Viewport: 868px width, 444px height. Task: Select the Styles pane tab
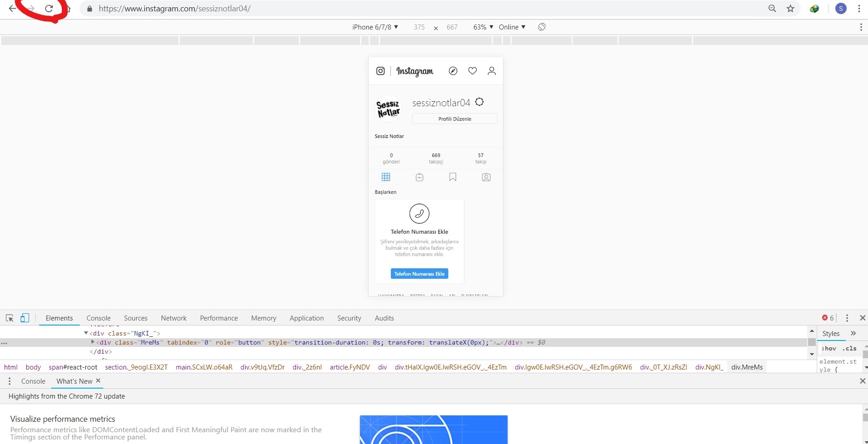[831, 334]
